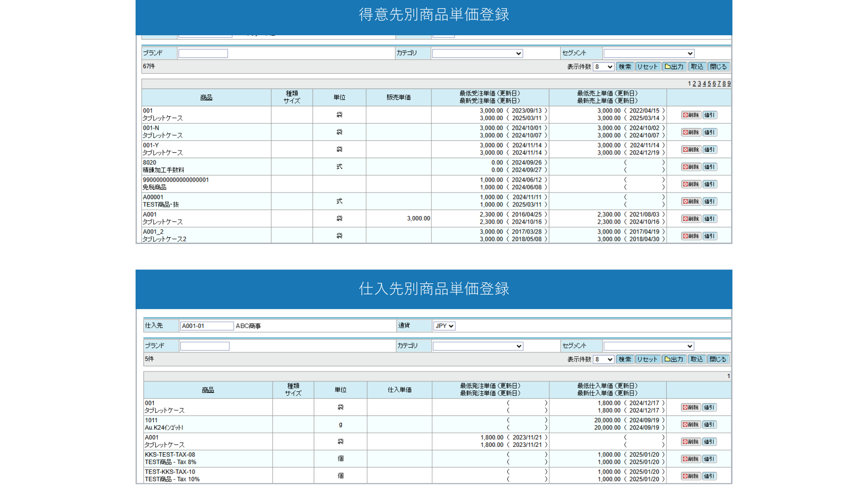The image size is (868, 488).
Task: Click リセット button in supplier price panel
Action: 647,359
